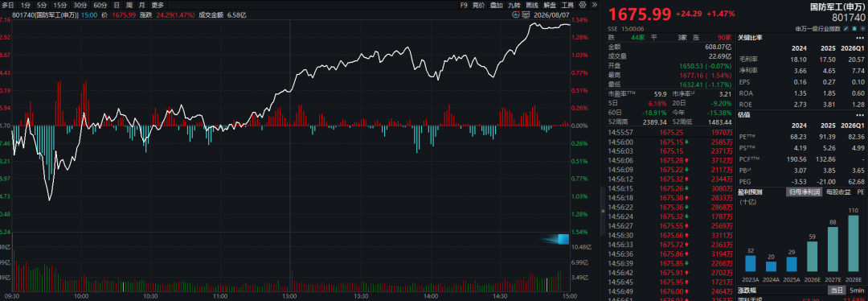This screenshot has width=868, height=301.
Task: Click the 竞价 auction button
Action: [479, 5]
